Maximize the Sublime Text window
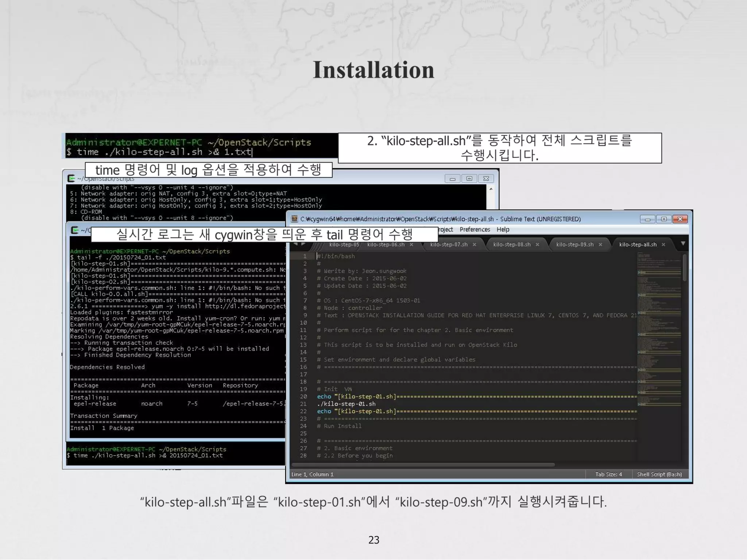The width and height of the screenshot is (747, 560). (663, 219)
